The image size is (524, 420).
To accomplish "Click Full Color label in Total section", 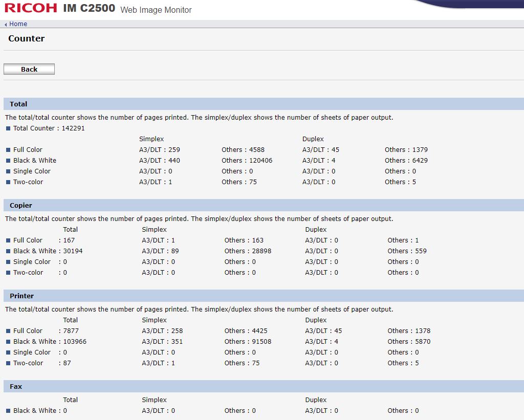I will pyautogui.click(x=28, y=150).
